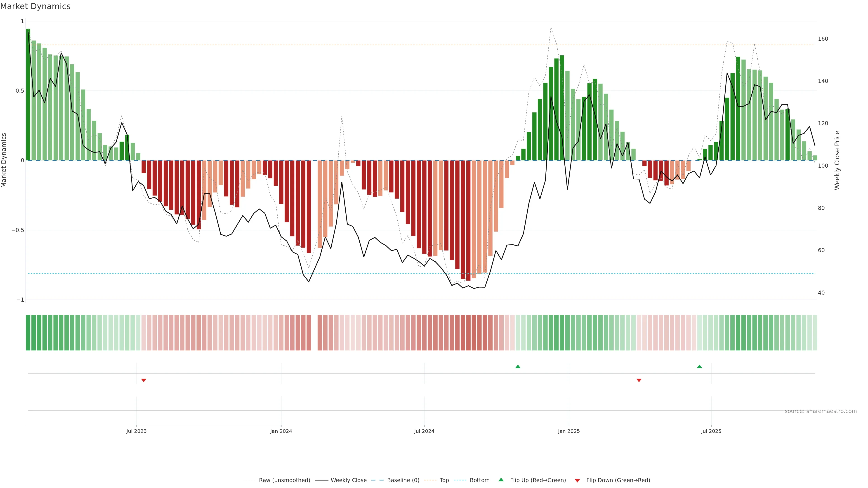Image resolution: width=868 pixels, height=488 pixels.
Task: Click the Jan 2025 x-axis label
Action: 569,431
